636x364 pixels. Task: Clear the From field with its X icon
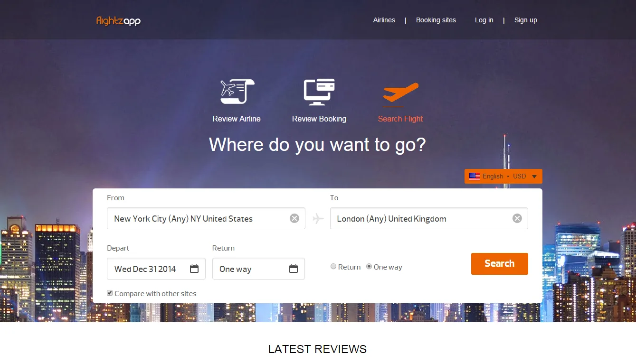[294, 218]
